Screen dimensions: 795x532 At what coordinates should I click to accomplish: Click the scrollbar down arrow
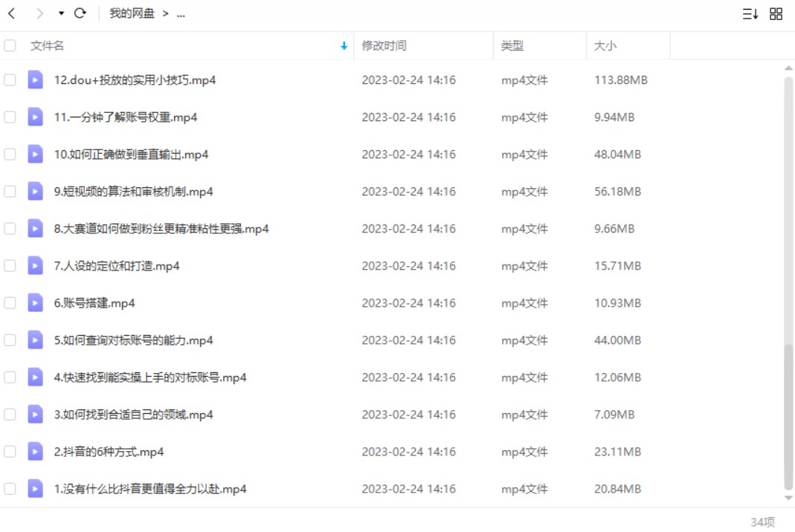788,498
